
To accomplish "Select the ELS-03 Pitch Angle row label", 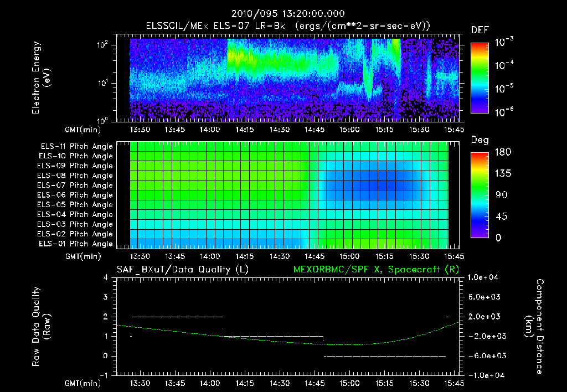I will point(75,224).
